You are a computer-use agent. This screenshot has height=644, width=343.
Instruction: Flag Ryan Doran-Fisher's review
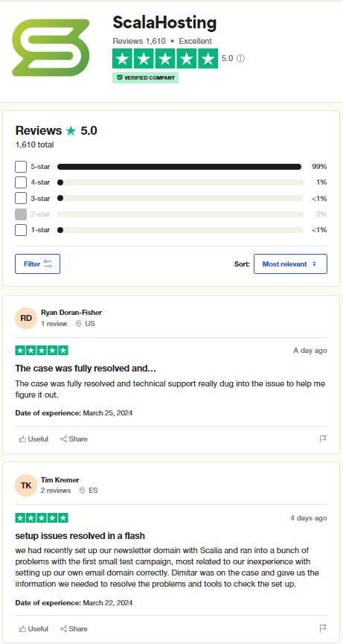point(323,439)
